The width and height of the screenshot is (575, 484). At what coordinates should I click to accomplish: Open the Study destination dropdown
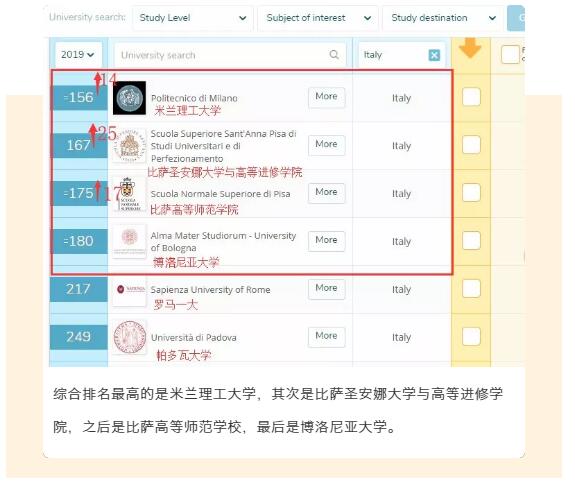point(443,18)
